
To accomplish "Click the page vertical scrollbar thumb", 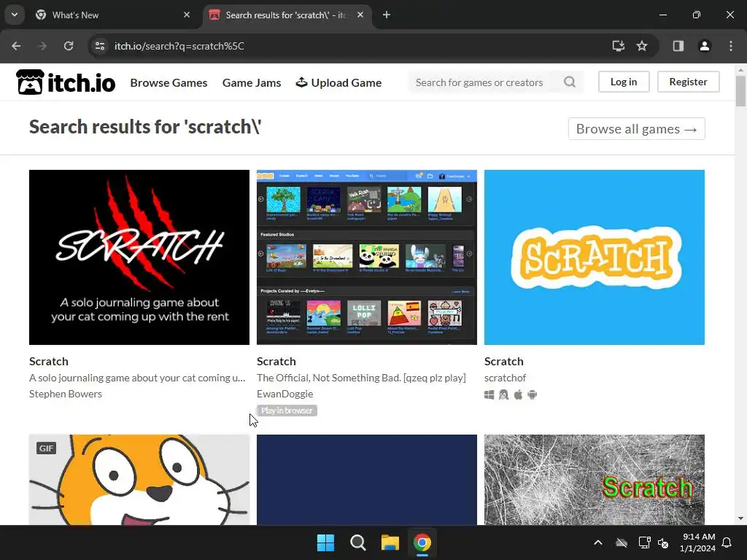I will (x=740, y=91).
